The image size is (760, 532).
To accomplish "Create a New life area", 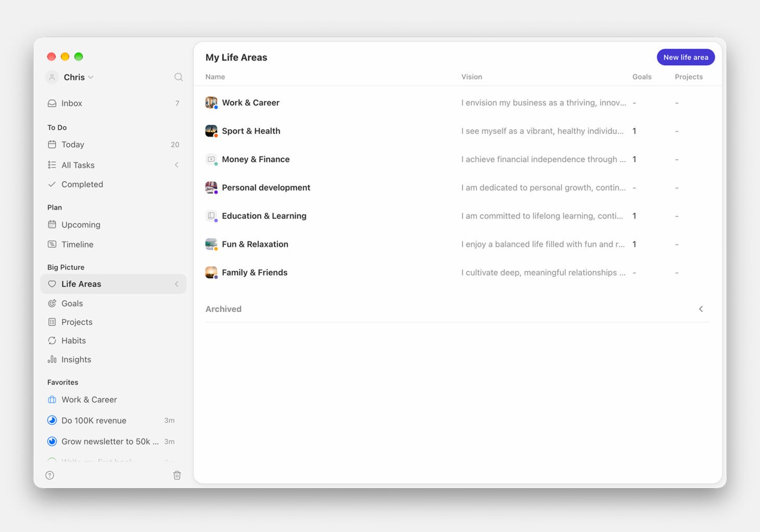I will [x=686, y=57].
